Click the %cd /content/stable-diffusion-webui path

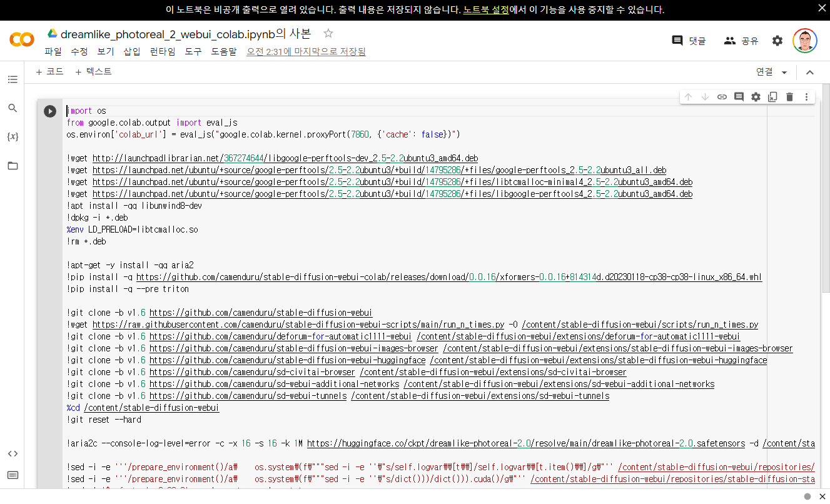(x=151, y=408)
